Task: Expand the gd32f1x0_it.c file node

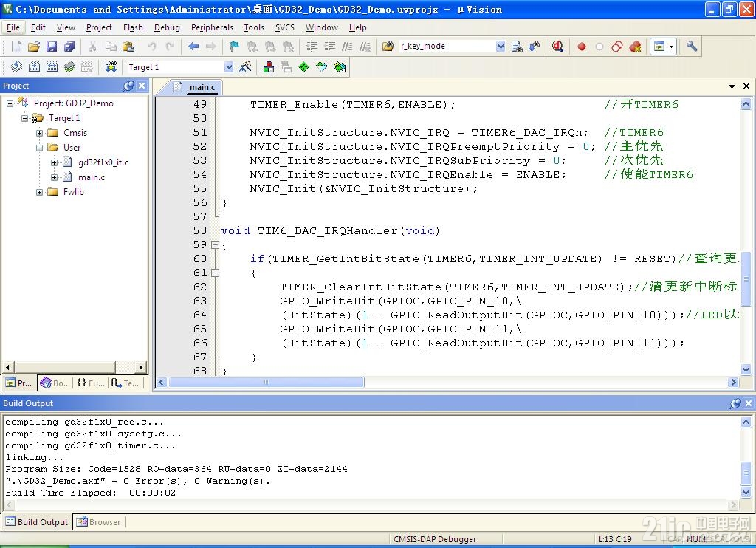Action: point(55,162)
